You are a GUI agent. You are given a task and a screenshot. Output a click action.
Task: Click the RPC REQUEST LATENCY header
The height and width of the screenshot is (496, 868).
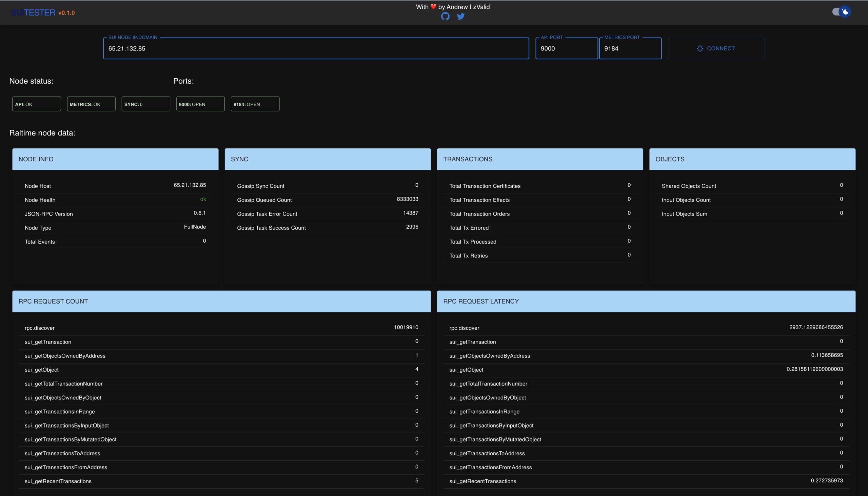[646, 301]
